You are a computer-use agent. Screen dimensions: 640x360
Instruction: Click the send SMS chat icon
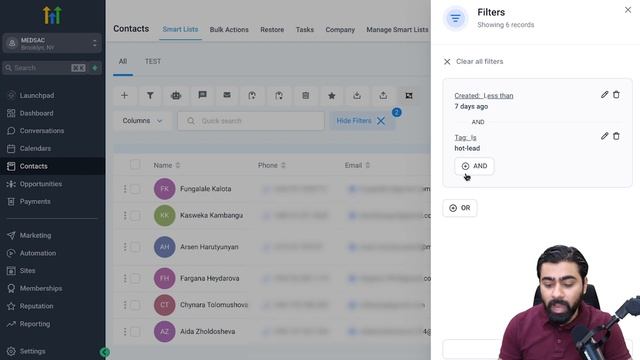pyautogui.click(x=202, y=96)
